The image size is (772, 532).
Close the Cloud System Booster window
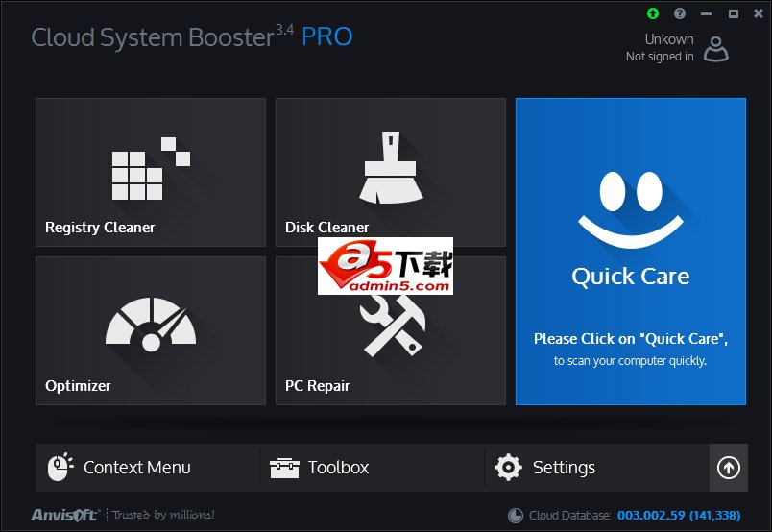click(x=759, y=13)
